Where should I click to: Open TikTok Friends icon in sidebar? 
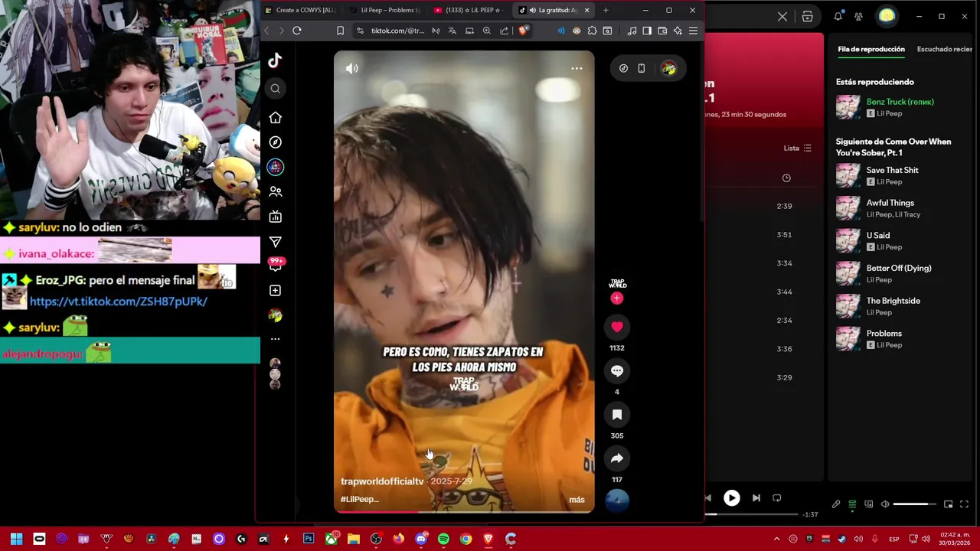point(276,191)
